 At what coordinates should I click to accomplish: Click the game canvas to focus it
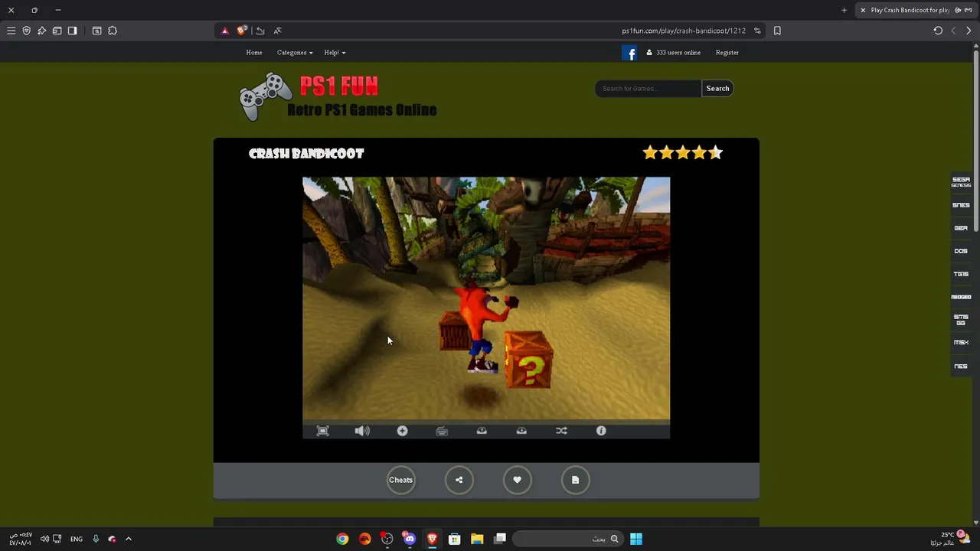point(486,298)
